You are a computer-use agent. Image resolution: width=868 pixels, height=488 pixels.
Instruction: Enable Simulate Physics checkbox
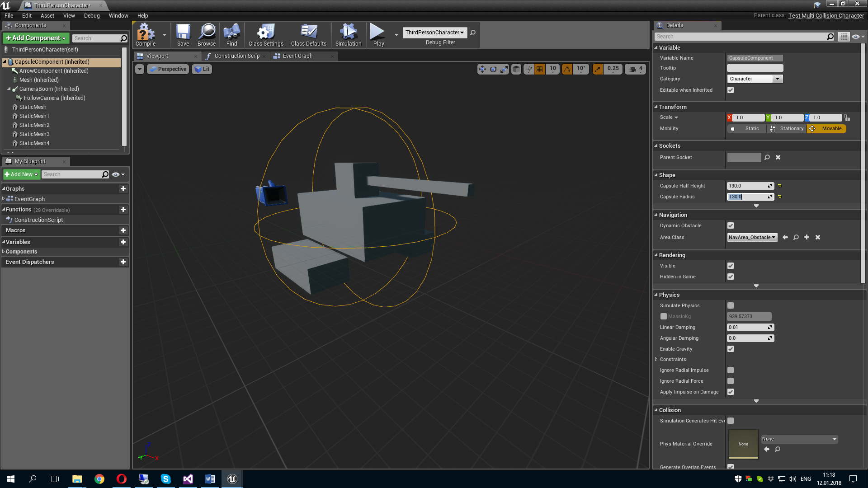coord(731,305)
